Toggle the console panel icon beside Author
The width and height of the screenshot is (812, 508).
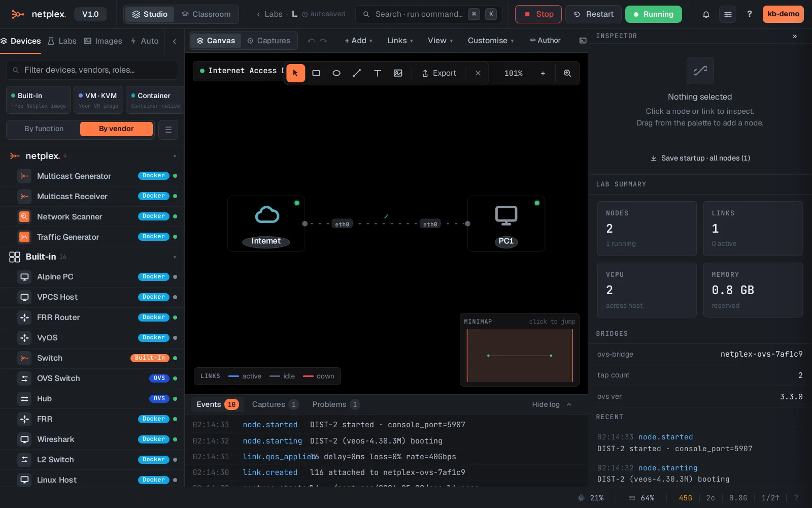pyautogui.click(x=583, y=41)
